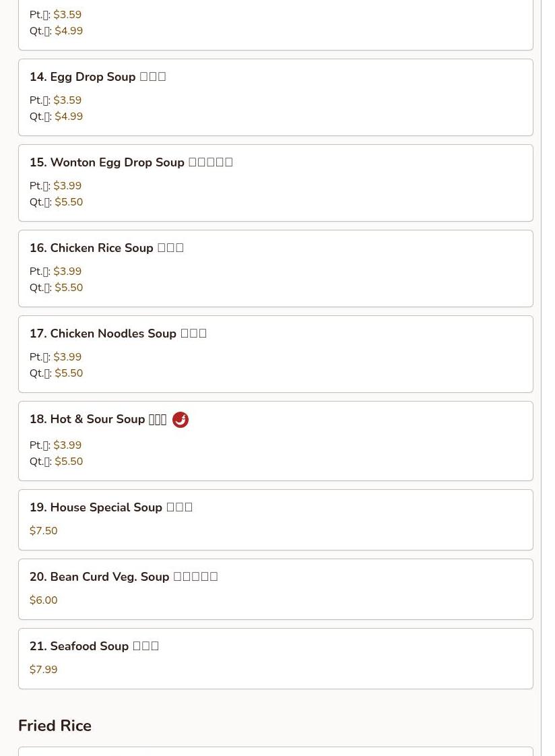555x756 pixels.
Task: Click the partially visible top soup card
Action: (x=275, y=24)
